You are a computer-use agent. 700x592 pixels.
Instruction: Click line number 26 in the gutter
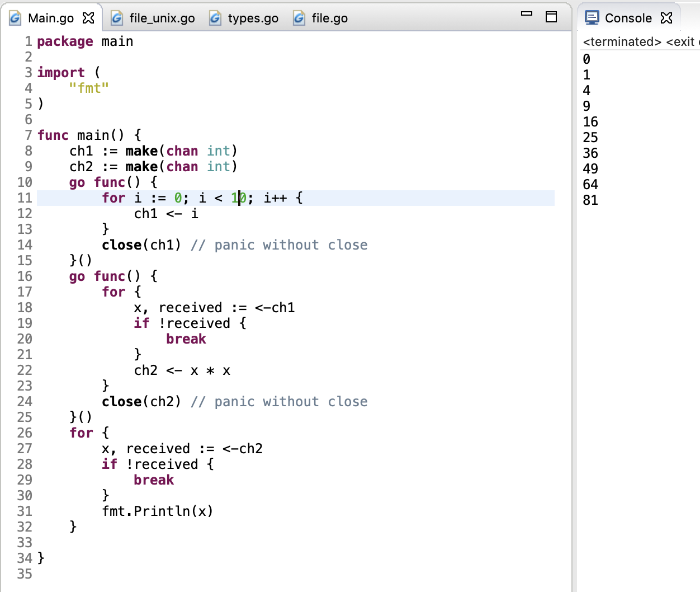[x=25, y=433]
